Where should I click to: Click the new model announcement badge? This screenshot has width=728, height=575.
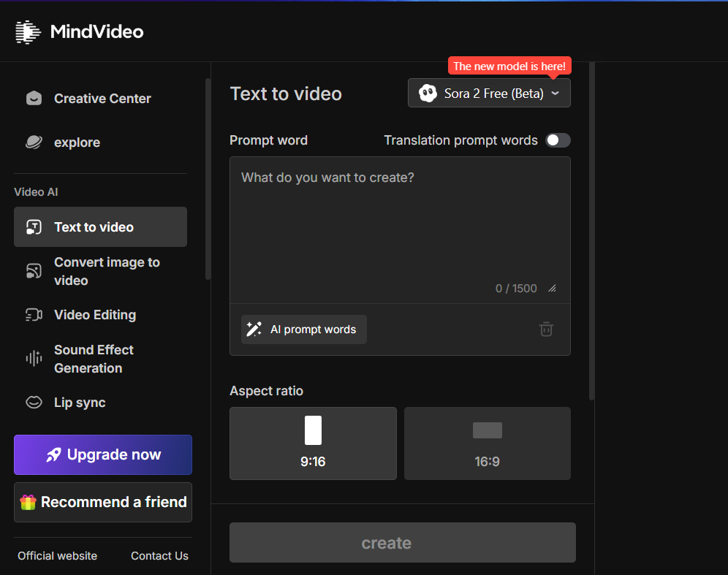[x=509, y=66]
